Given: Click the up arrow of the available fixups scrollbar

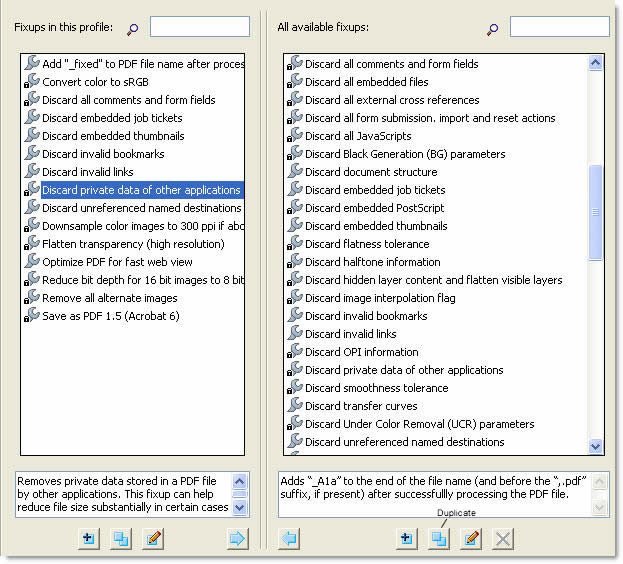Looking at the screenshot, I should (x=597, y=63).
